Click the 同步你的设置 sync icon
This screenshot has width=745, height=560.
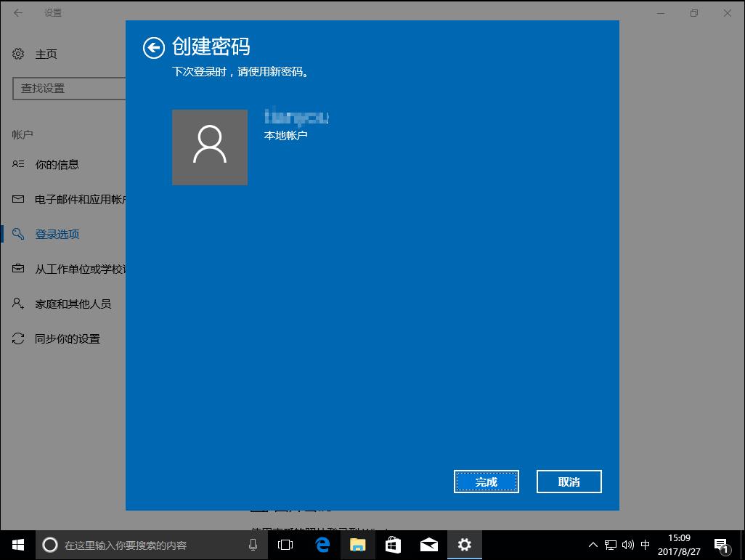17,338
